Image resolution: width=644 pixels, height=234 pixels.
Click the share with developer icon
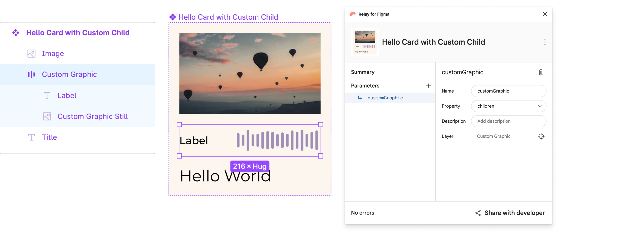tap(478, 213)
